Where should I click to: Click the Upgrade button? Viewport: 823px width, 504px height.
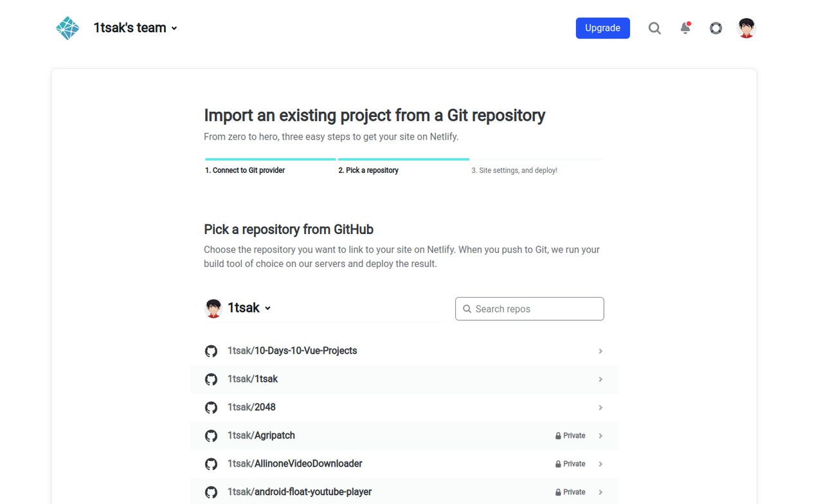pyautogui.click(x=602, y=28)
